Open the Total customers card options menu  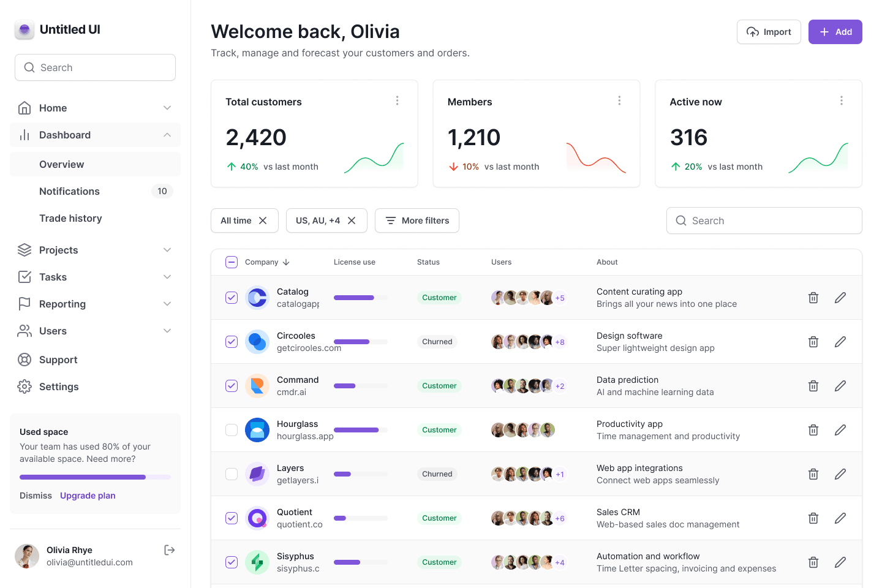(x=397, y=100)
